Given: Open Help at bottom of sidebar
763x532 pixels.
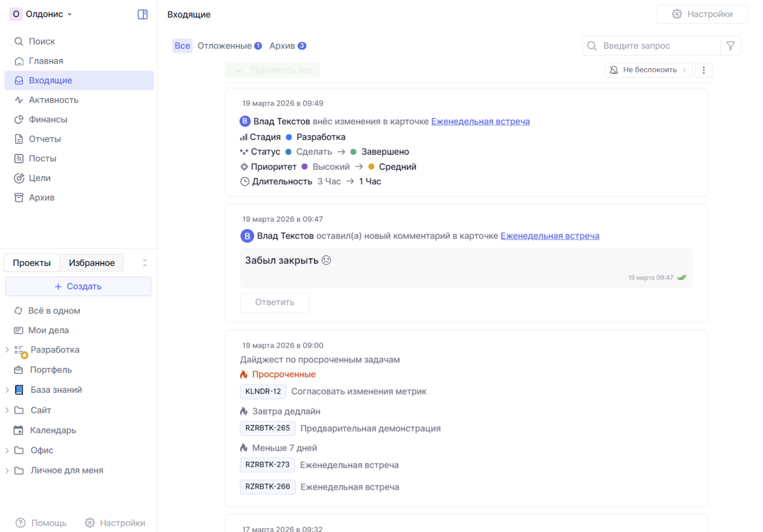Looking at the screenshot, I should (41, 523).
